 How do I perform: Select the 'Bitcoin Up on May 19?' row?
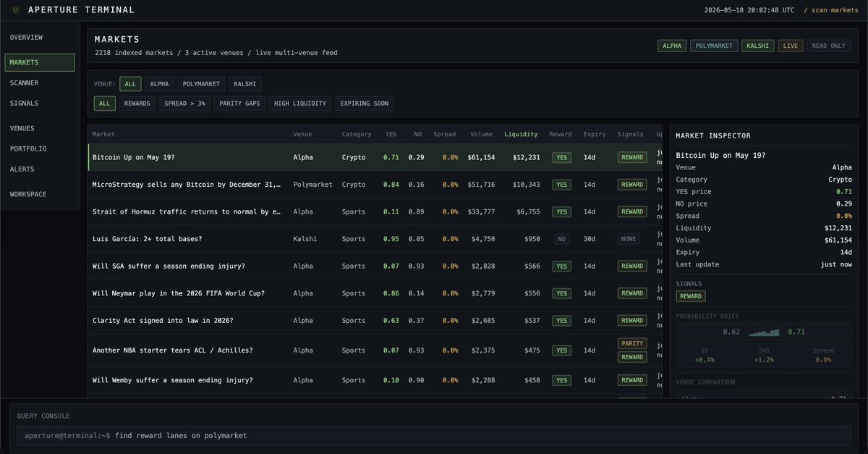375,157
